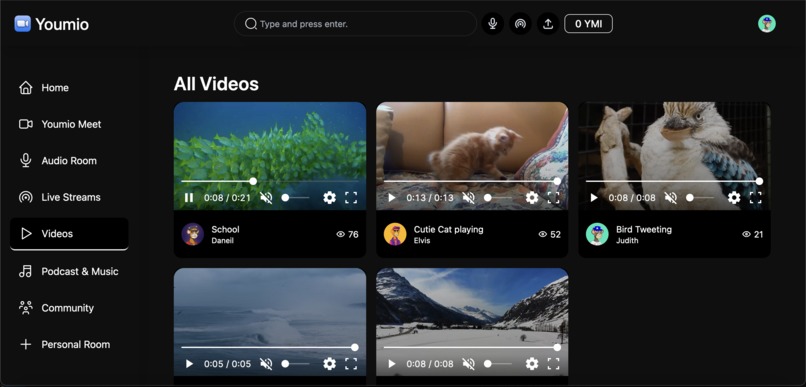Click Elvis's avatar on the Cutie Cat card

[395, 234]
